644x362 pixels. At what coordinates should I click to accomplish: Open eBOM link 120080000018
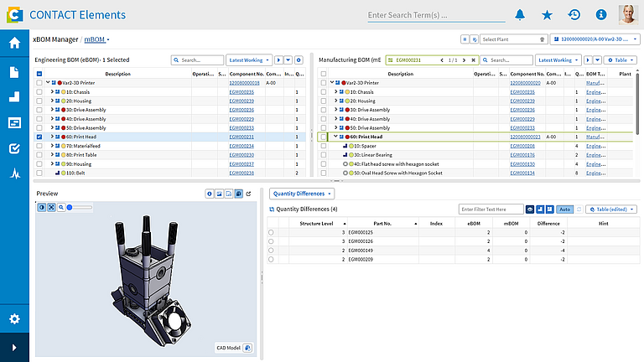point(244,83)
